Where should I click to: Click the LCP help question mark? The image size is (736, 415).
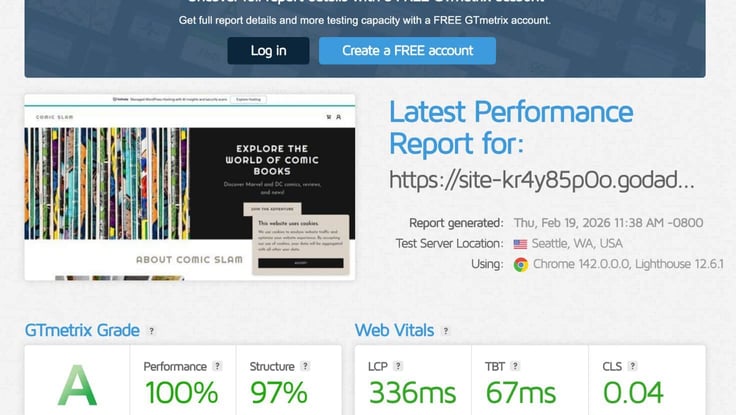[x=398, y=366]
